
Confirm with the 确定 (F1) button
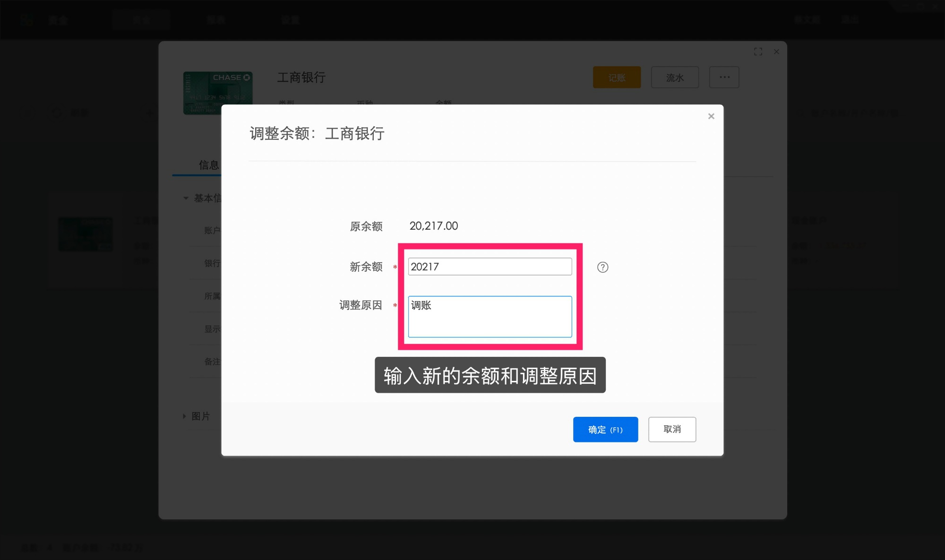click(605, 429)
